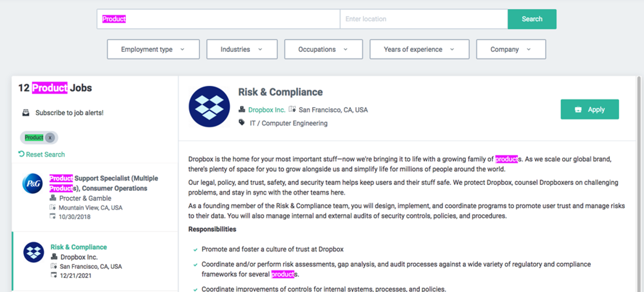Click the calendar icon beside 12/21/2021

54,275
